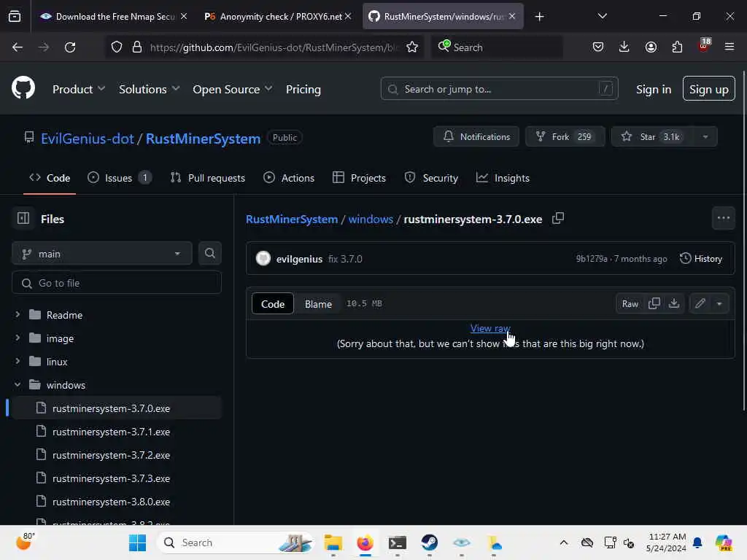This screenshot has height=560, width=747.
Task: Expand the Open Source menu
Action: pos(233,89)
